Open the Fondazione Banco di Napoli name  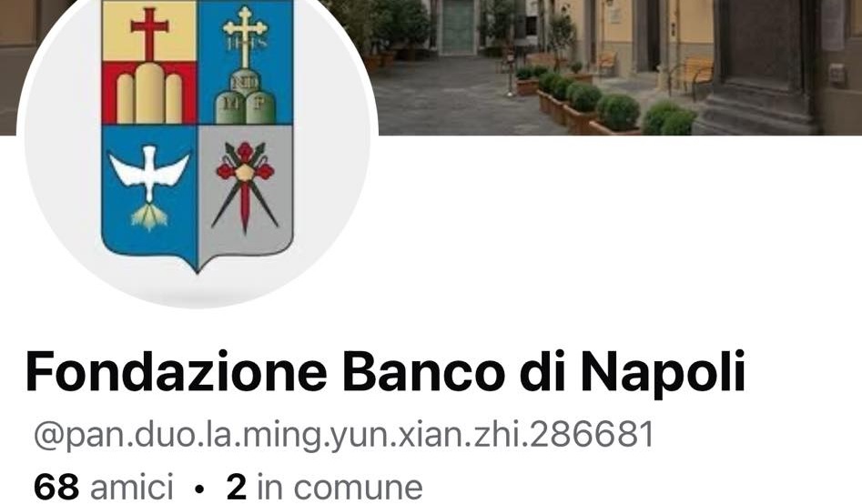point(385,372)
